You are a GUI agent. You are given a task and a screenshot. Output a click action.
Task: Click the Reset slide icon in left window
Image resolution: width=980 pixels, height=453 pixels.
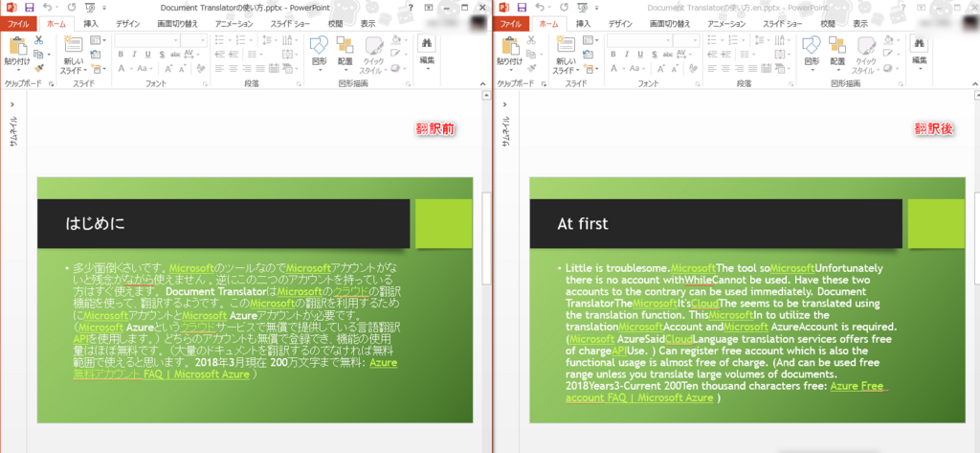point(95,54)
